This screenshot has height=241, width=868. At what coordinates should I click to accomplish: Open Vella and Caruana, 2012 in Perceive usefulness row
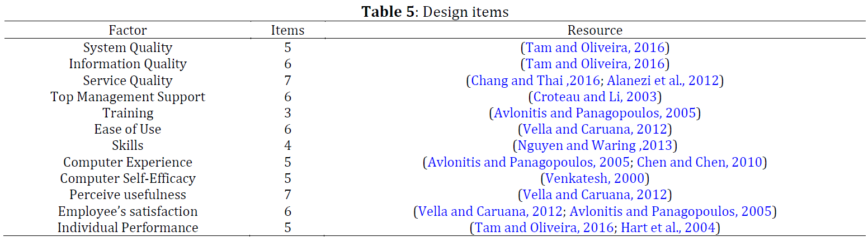point(595,195)
